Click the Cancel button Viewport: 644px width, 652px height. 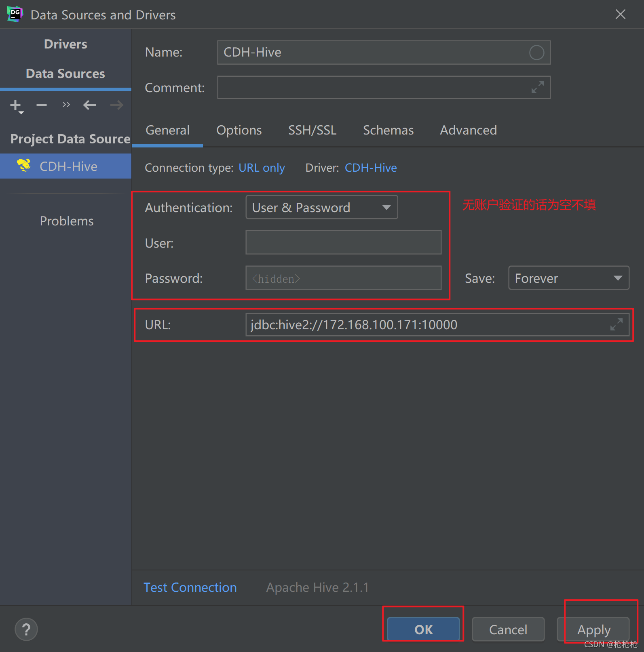click(508, 629)
